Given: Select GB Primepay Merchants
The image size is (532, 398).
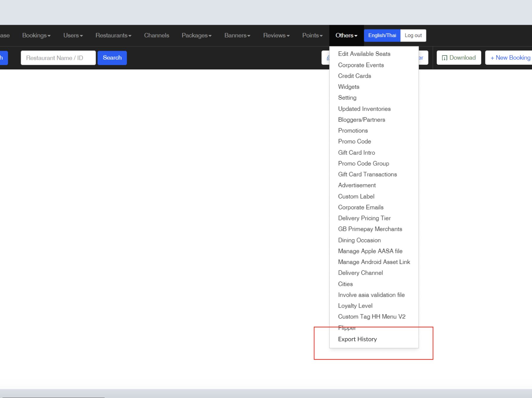Looking at the screenshot, I should coord(370,229).
